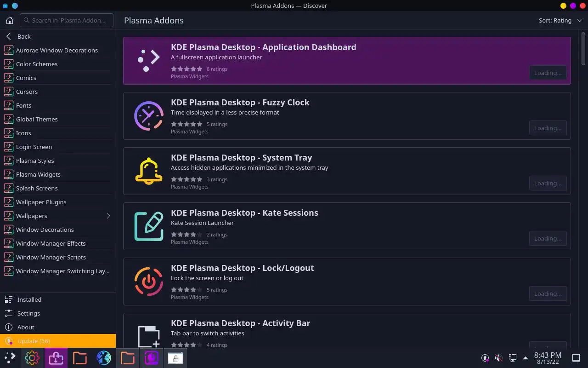Open Application Dashboard addon entry

(347, 61)
